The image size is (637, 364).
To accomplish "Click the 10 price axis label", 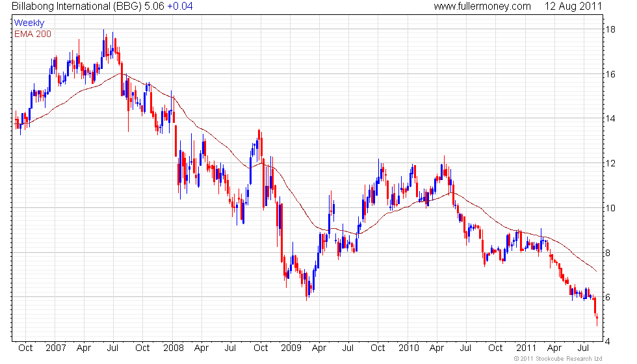I will click(610, 208).
